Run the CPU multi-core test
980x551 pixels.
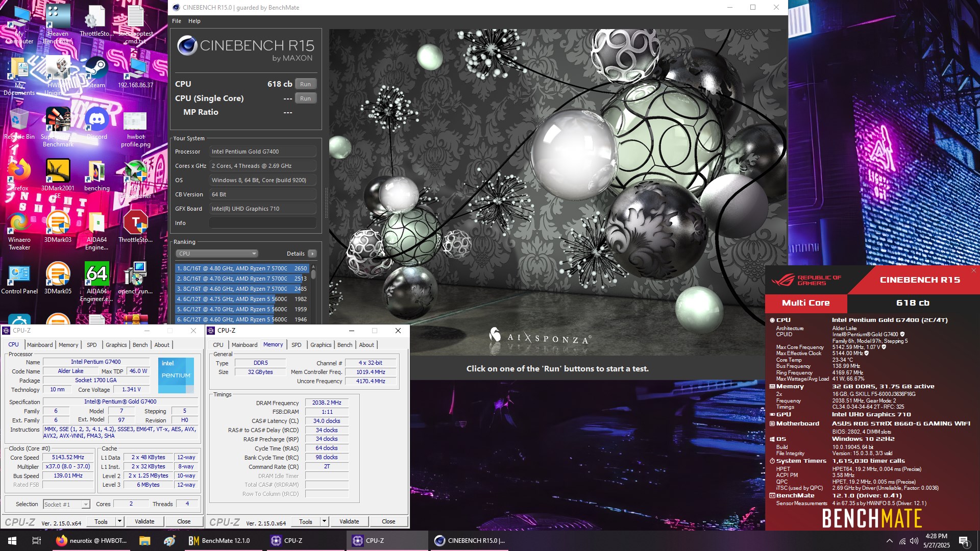click(x=305, y=84)
